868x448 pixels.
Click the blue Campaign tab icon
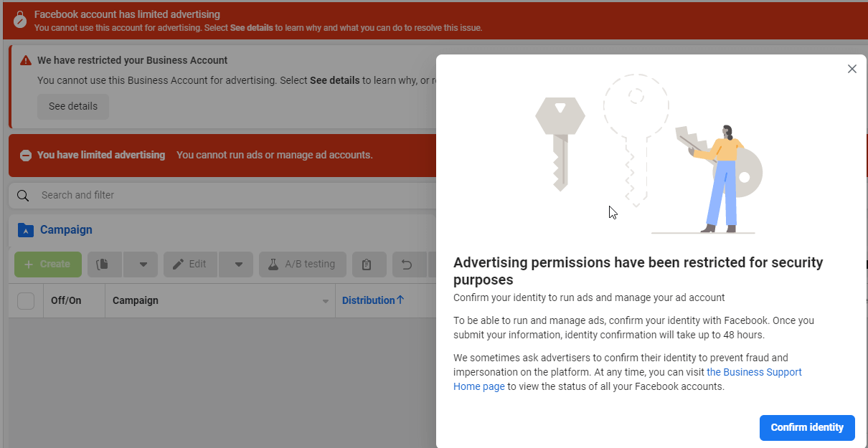27,229
